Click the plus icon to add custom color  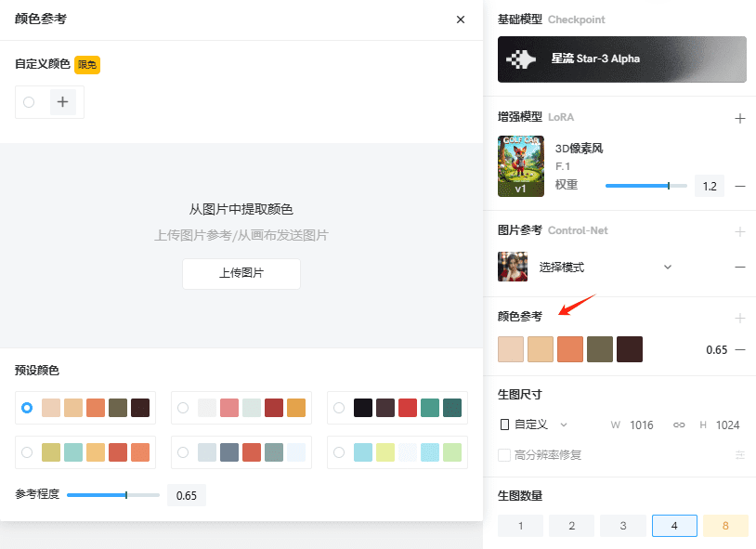[63, 102]
